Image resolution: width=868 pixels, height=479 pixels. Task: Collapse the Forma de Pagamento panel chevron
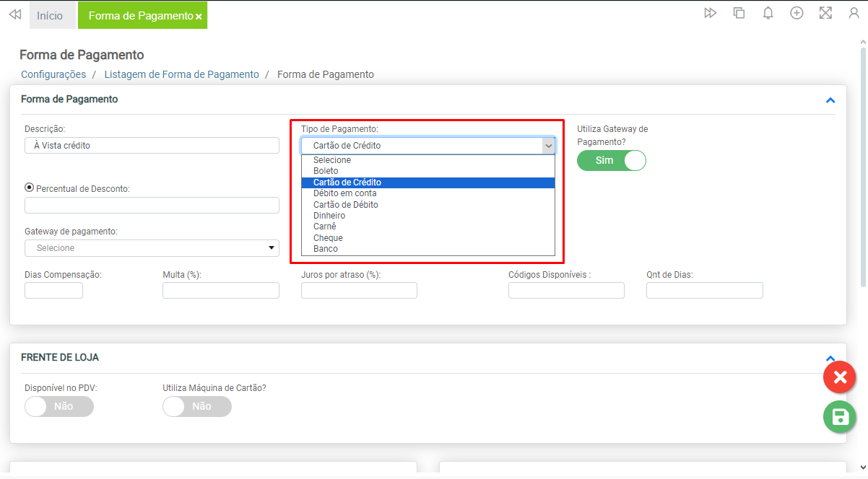(830, 100)
